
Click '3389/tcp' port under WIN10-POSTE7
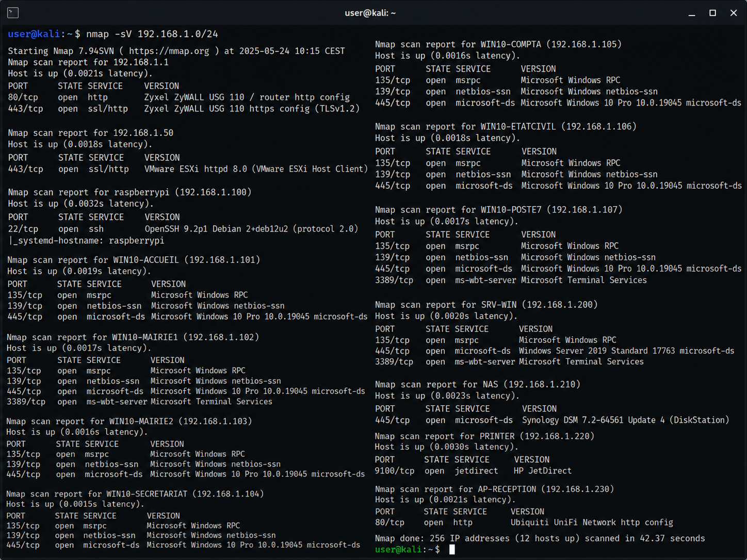click(394, 281)
